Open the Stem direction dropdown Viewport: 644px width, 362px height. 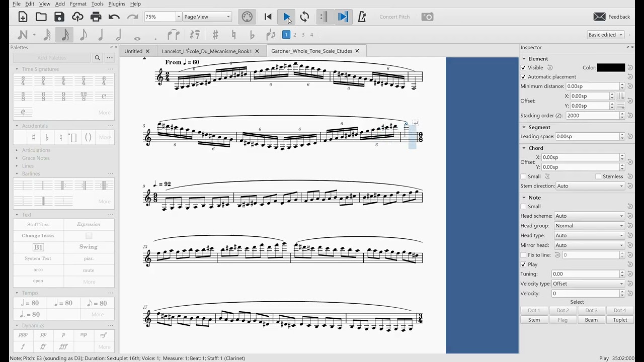[590, 186]
